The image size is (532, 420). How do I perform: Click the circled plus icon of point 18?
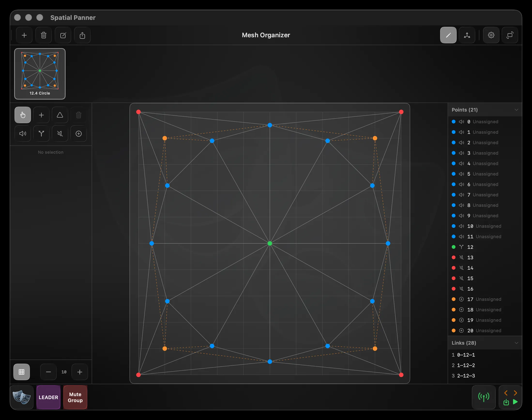[461, 310]
